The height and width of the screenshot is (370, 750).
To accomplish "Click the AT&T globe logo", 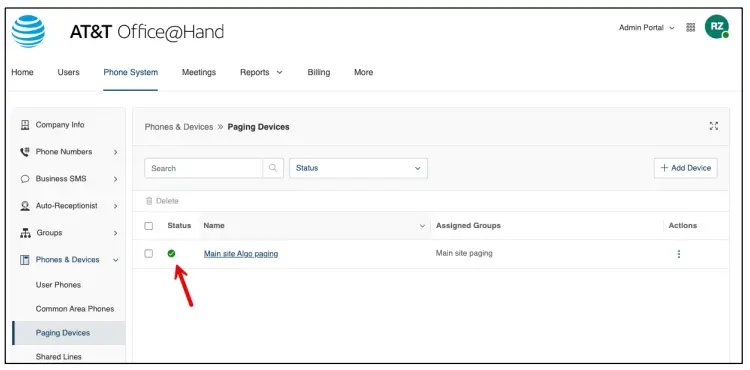I will pyautogui.click(x=28, y=32).
